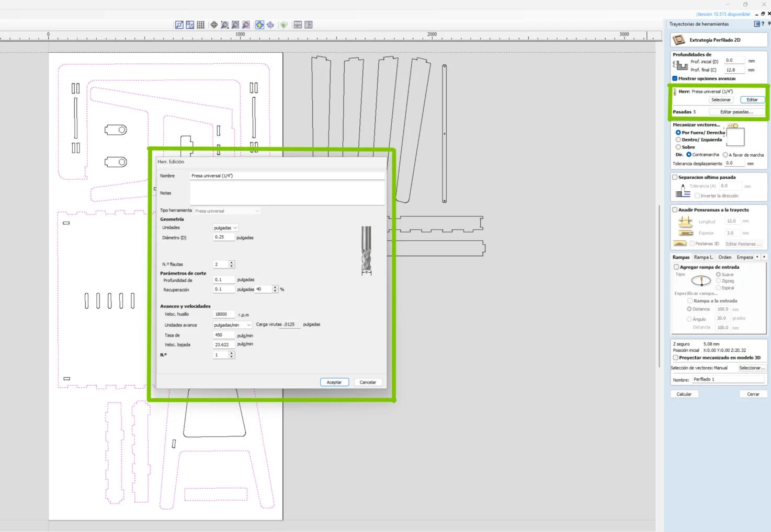771x532 pixels.
Task: Click the wavy toolpath icon in toolbar
Action: pyautogui.click(x=270, y=25)
